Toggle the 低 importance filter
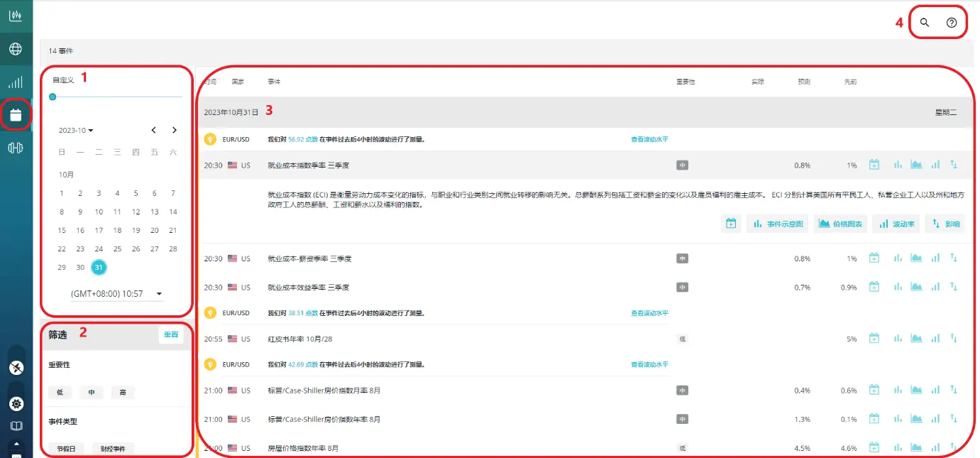This screenshot has height=458, width=980. coord(60,392)
